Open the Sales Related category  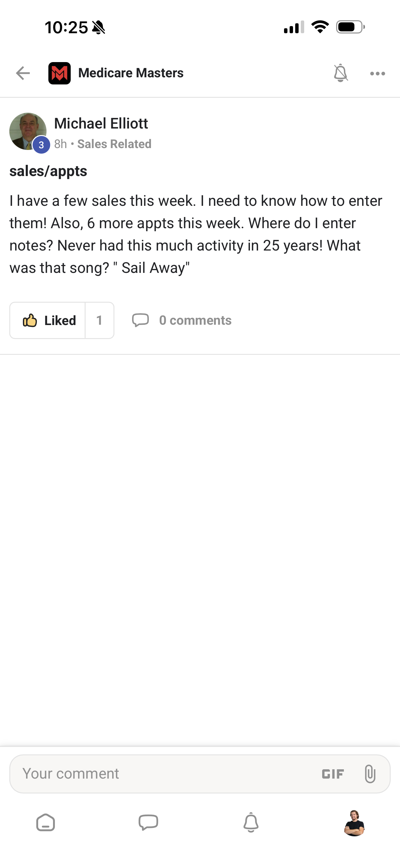[x=114, y=144]
